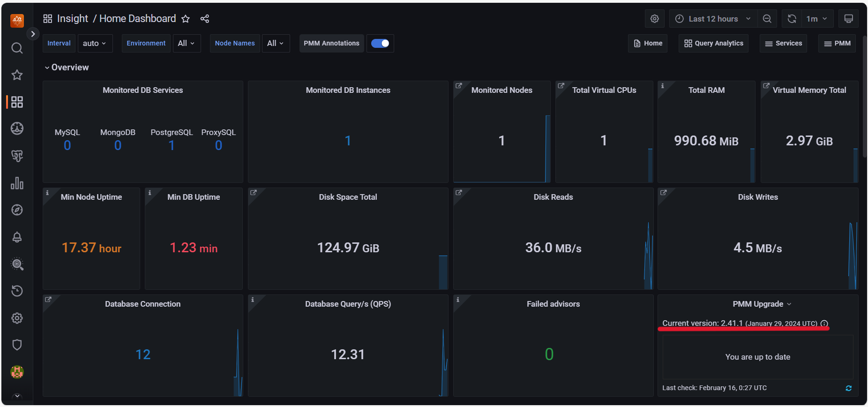Open Starred dashboards sidebar icon
This screenshot has height=407, width=868.
[17, 75]
